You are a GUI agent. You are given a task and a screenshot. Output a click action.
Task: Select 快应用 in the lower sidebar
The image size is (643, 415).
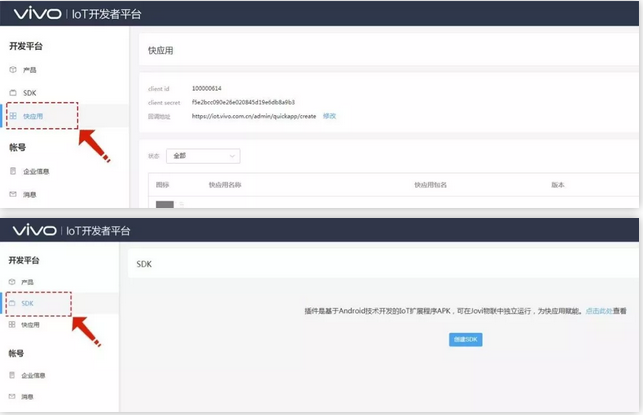31,325
